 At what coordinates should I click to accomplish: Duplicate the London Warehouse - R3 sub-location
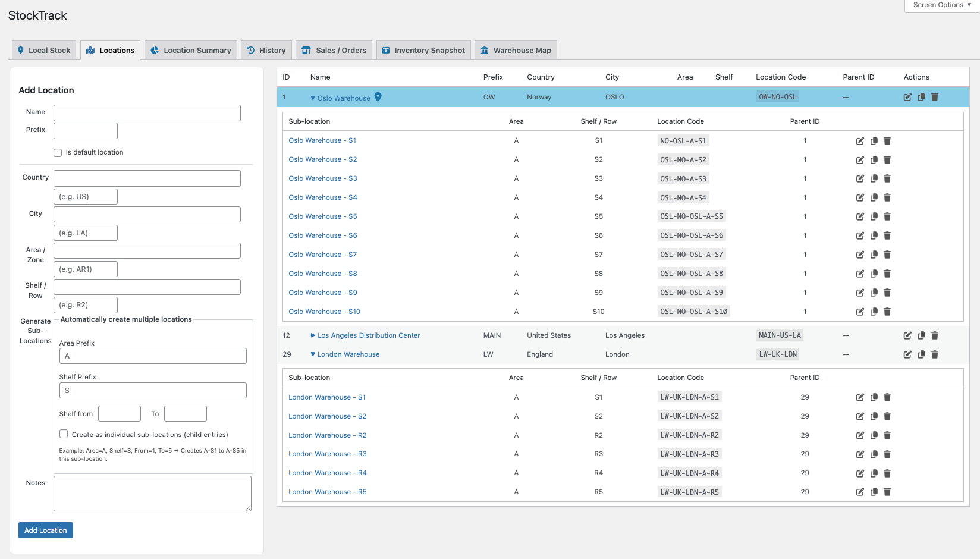tap(874, 454)
